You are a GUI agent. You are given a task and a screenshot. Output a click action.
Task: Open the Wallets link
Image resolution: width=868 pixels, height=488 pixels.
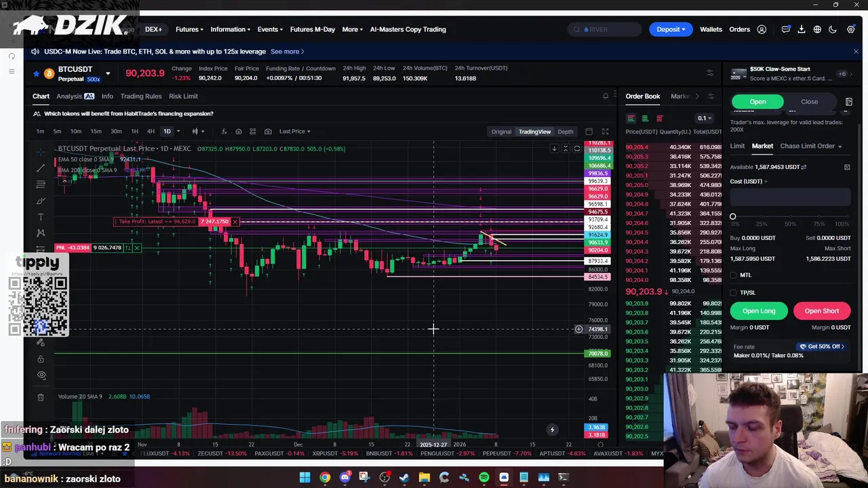(x=711, y=29)
